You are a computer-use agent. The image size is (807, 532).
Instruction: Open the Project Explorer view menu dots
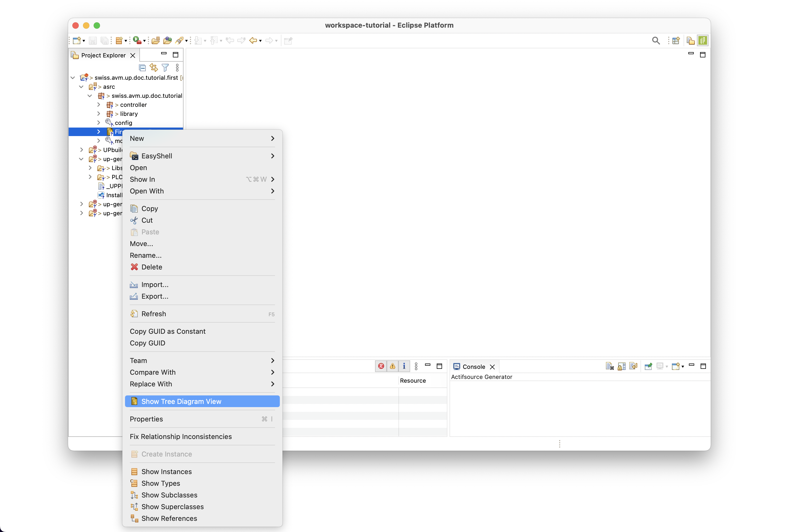click(x=177, y=68)
